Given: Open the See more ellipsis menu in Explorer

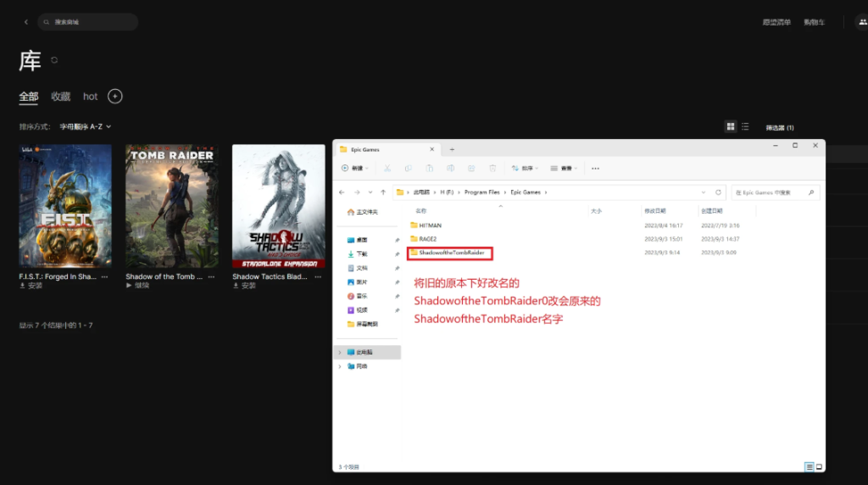Looking at the screenshot, I should (x=595, y=169).
